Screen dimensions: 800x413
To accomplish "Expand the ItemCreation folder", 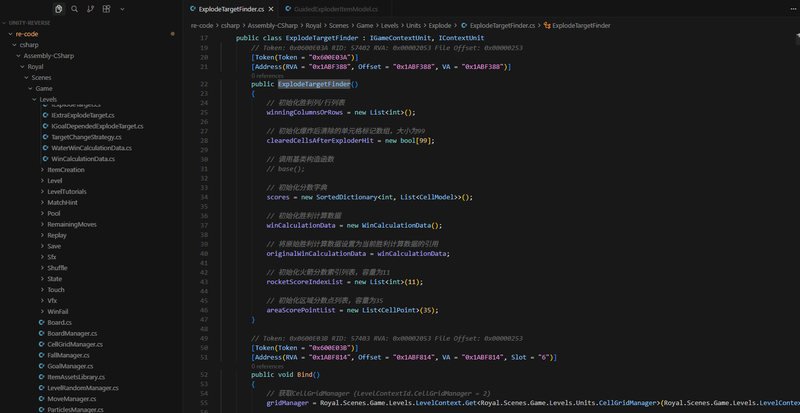I will point(67,170).
